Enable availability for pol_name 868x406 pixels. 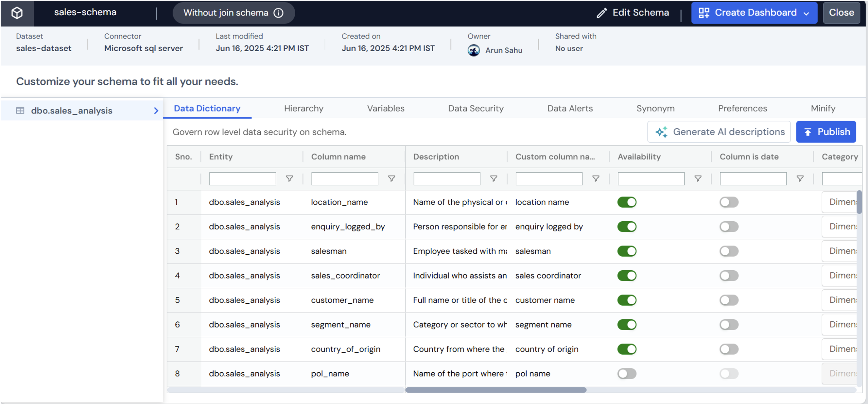[626, 373]
